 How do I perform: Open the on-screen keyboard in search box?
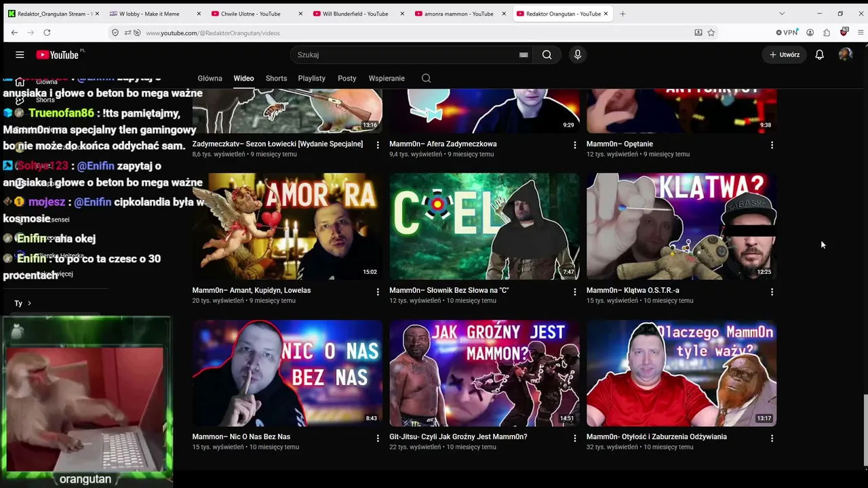524,55
